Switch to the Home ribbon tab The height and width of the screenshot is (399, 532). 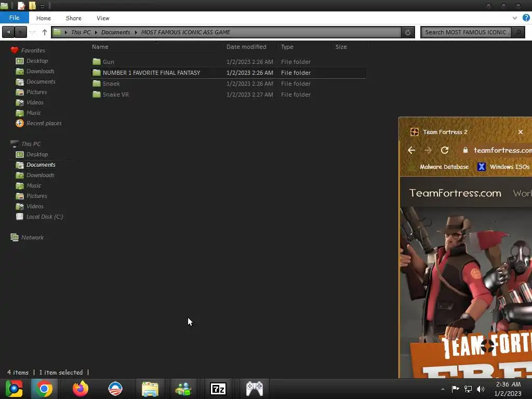(x=44, y=18)
